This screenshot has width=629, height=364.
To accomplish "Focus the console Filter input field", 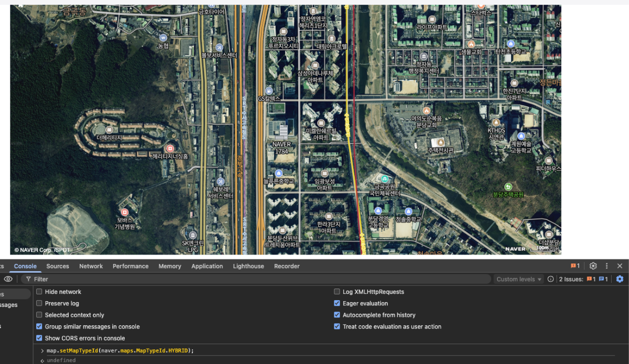I will (x=257, y=279).
